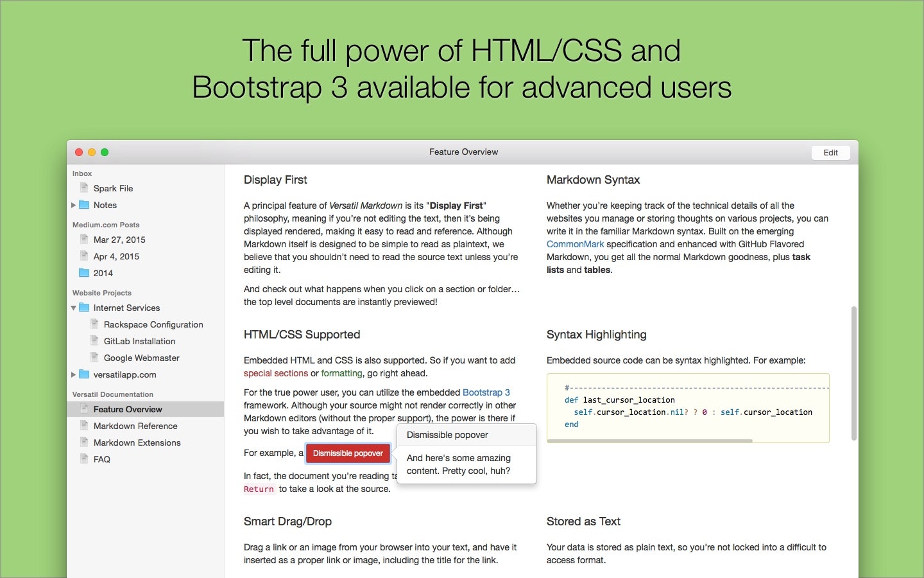Expand the versatilapp.com folder triangle
This screenshot has width=924, height=578.
click(x=73, y=375)
